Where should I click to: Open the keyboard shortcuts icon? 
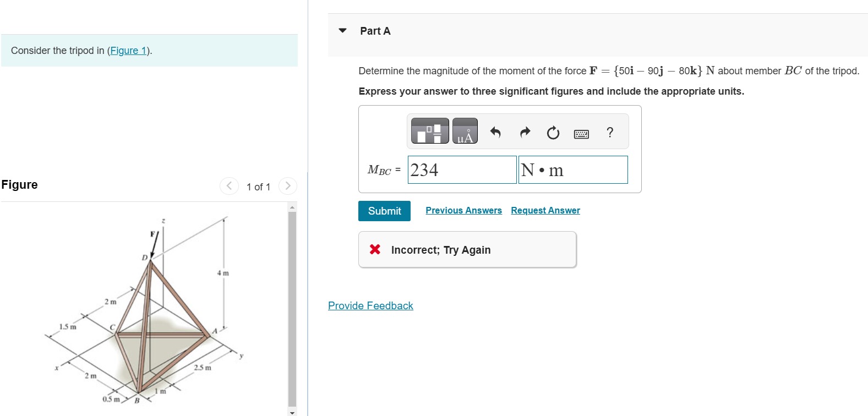pos(581,132)
